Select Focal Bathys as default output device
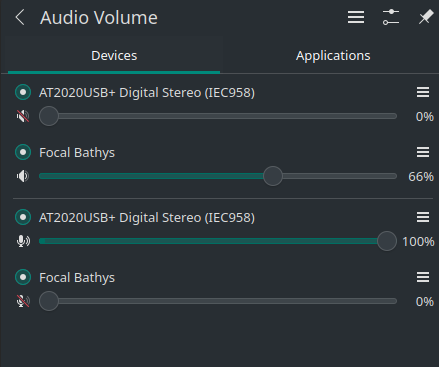Screen dimensions: 439x367 click(x=23, y=152)
